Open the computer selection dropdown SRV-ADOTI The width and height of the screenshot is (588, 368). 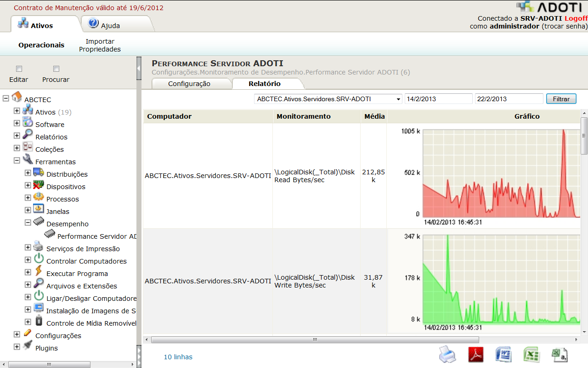[328, 99]
